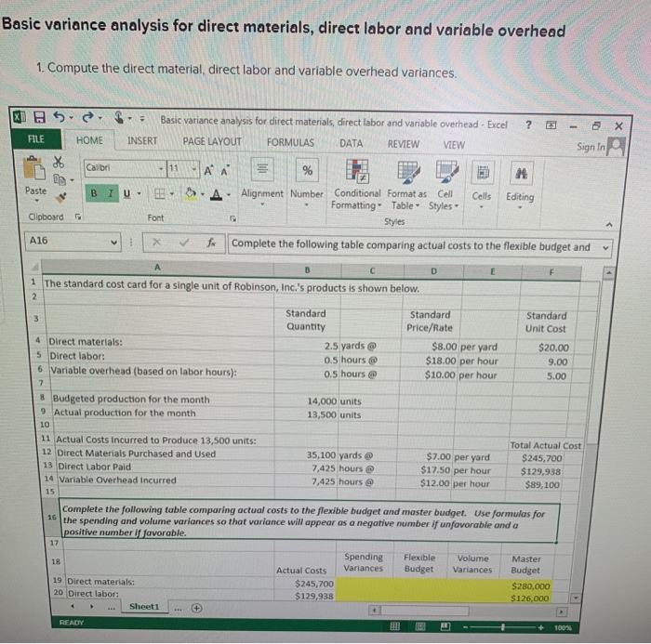Toggle Italic formatting
This screenshot has width=651, height=644.
pyautogui.click(x=111, y=193)
